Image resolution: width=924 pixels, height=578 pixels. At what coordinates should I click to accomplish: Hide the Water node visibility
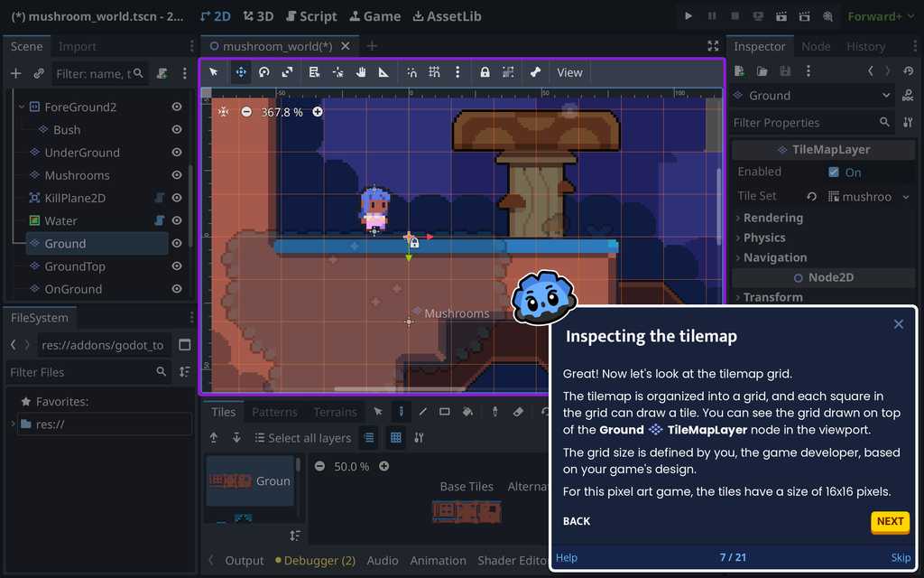[177, 220]
